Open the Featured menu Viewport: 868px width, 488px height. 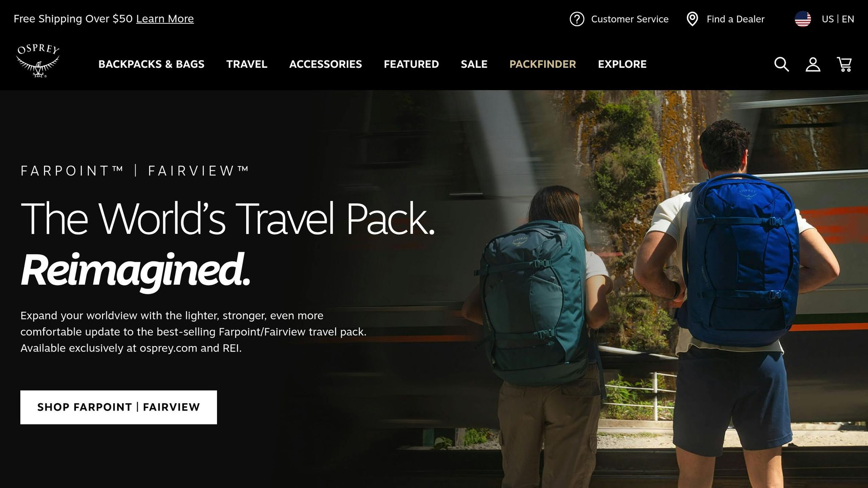click(411, 64)
